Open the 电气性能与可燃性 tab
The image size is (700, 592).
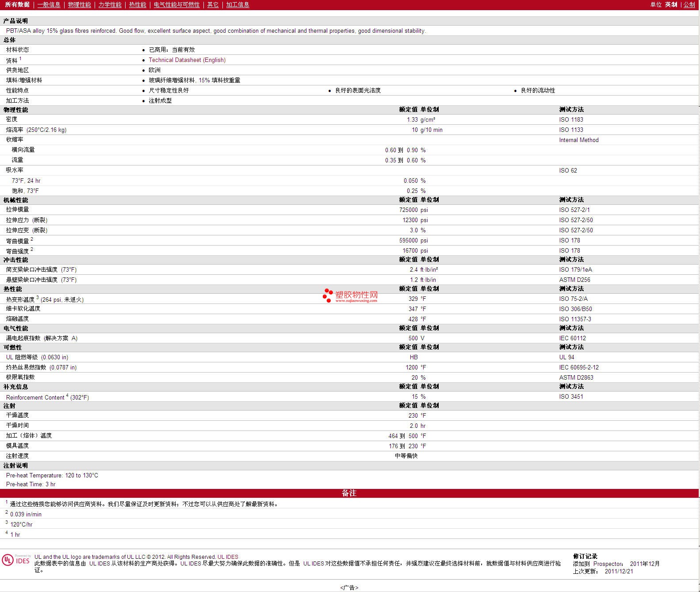coord(176,4)
